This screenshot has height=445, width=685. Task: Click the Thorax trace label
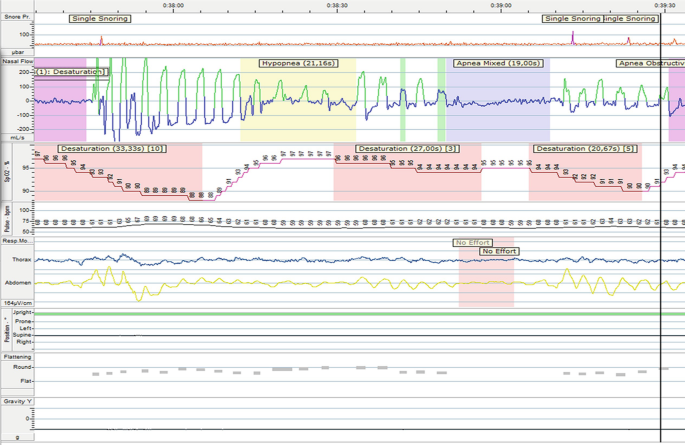[x=21, y=259]
